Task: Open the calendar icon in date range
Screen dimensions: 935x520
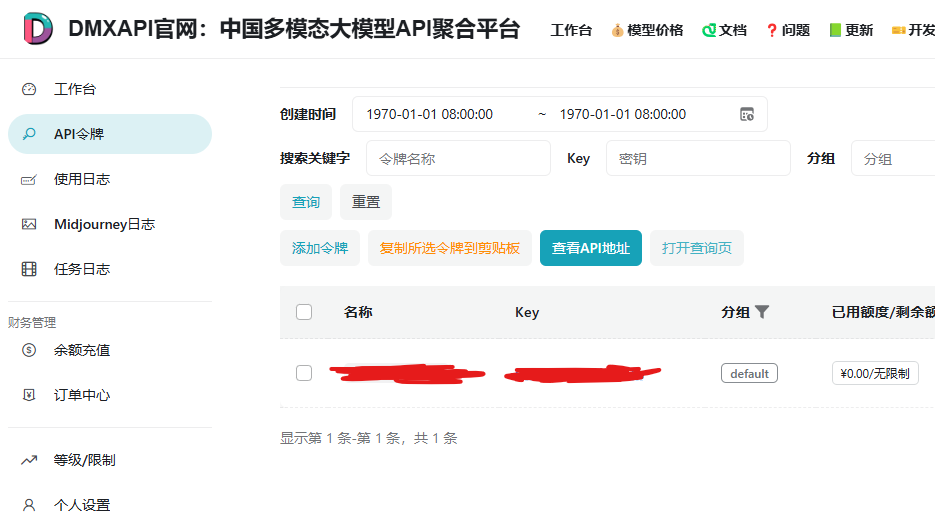Action: click(747, 114)
